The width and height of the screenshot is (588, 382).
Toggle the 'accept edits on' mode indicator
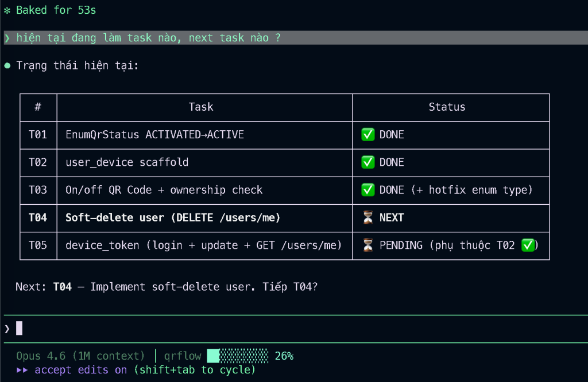(81, 370)
